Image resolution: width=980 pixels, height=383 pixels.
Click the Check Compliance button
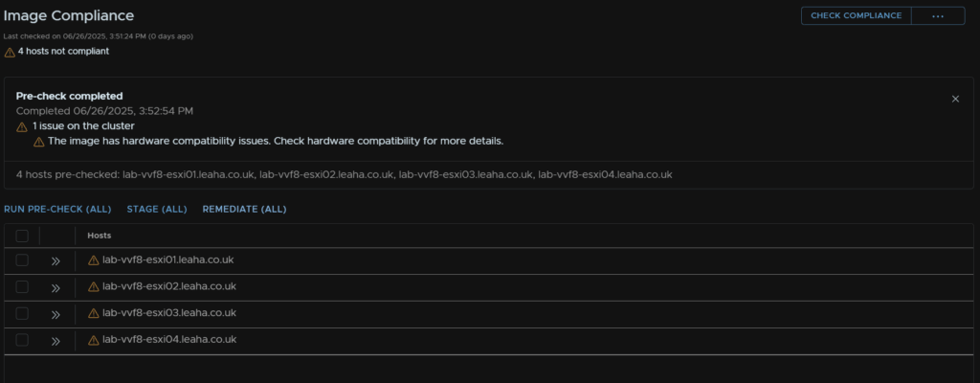pyautogui.click(x=857, y=15)
